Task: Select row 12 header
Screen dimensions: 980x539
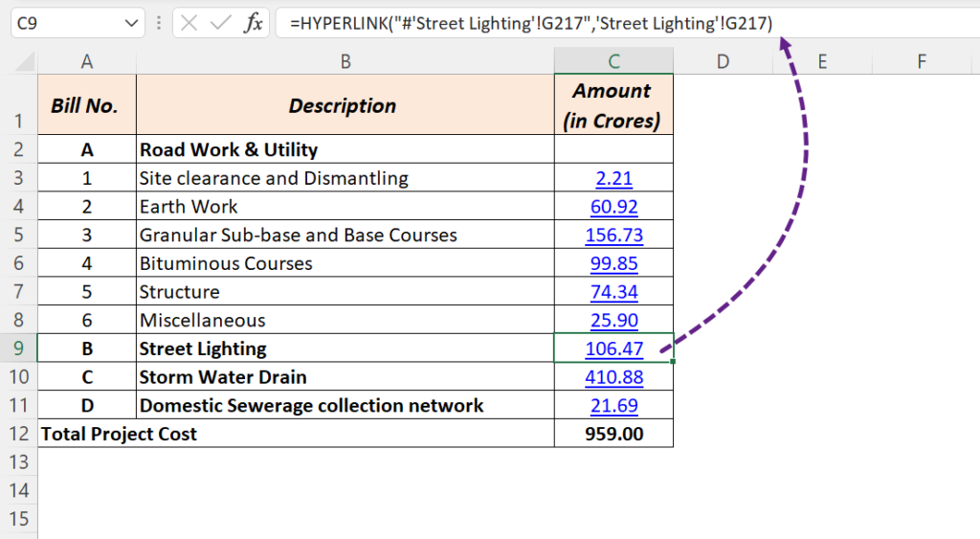Action: click(19, 434)
